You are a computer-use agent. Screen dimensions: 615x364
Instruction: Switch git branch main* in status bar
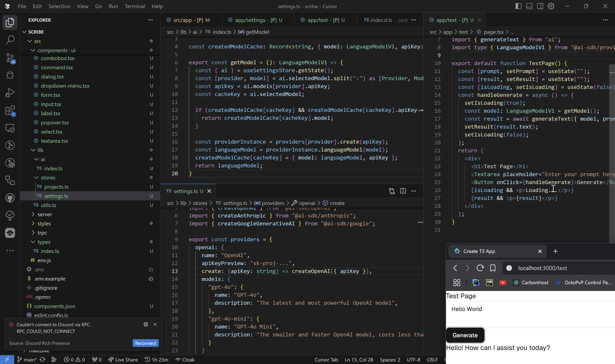tap(27, 360)
